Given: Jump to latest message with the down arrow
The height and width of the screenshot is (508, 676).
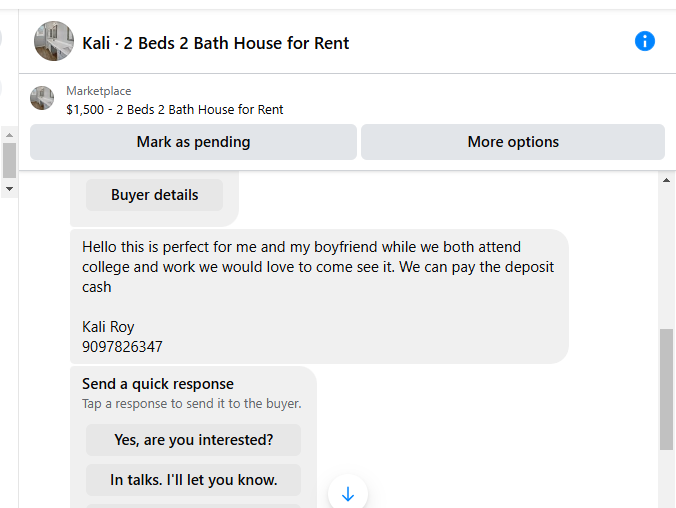Looking at the screenshot, I should tap(347, 493).
